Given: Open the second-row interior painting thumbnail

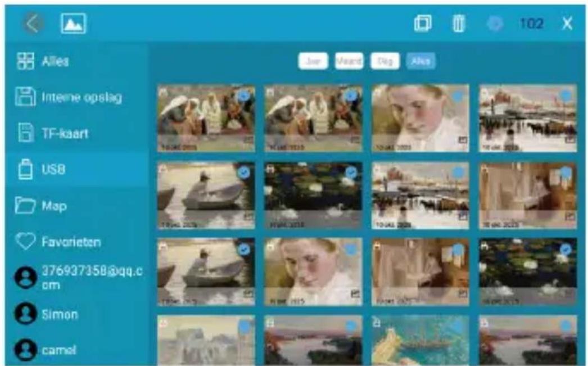Looking at the screenshot, I should [528, 196].
